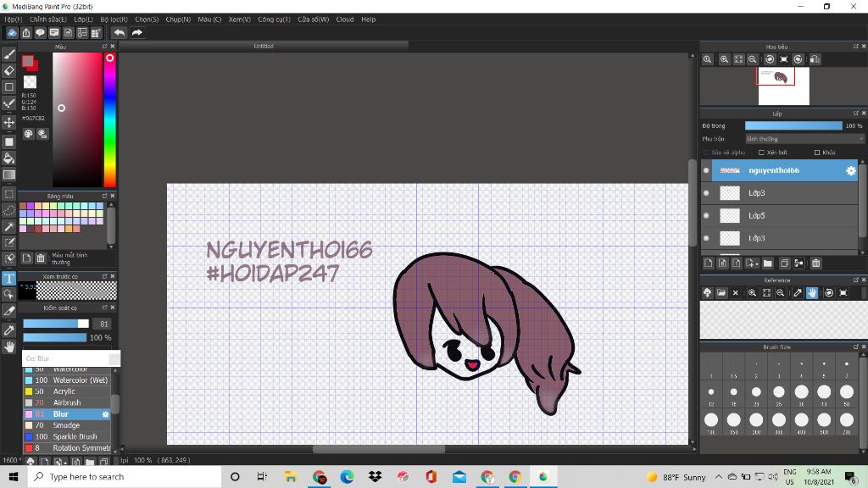The width and height of the screenshot is (868, 488).
Task: Enable the Khóa lock checkbox
Action: 817,152
